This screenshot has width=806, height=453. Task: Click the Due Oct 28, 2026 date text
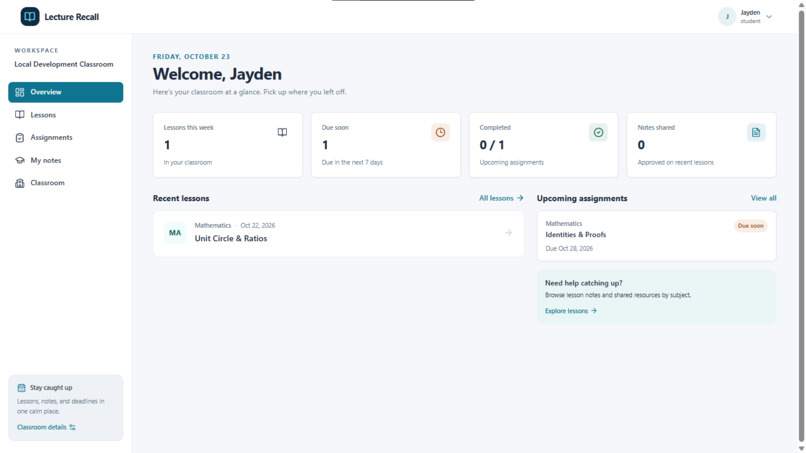point(569,248)
